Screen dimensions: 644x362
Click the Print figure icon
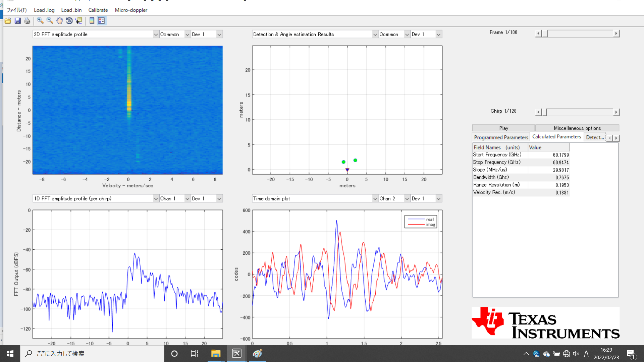coord(27,21)
